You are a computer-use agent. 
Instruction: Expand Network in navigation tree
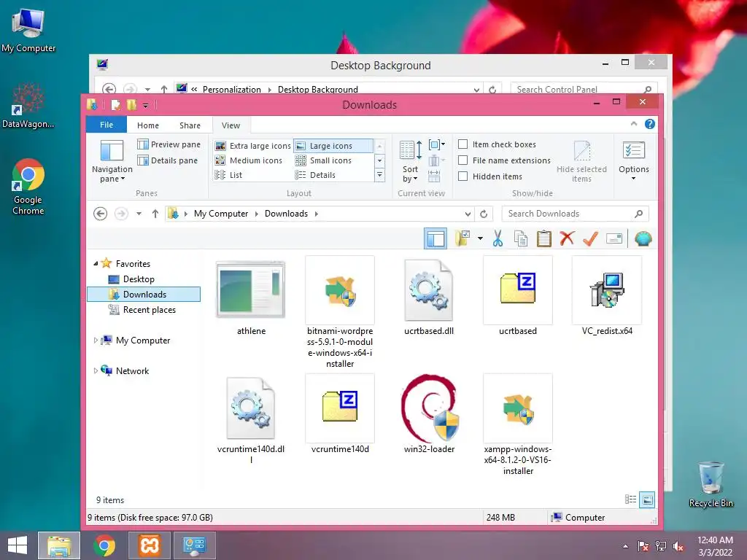point(96,371)
